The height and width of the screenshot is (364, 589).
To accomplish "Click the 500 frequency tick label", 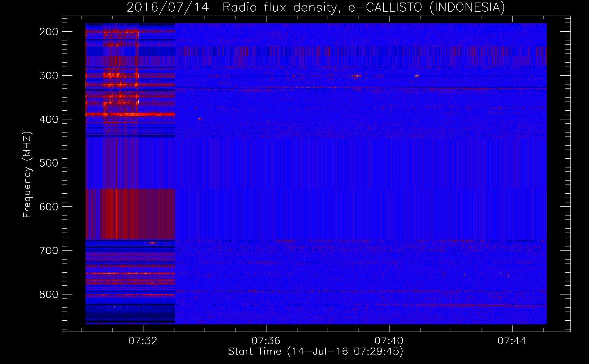I will point(49,163).
